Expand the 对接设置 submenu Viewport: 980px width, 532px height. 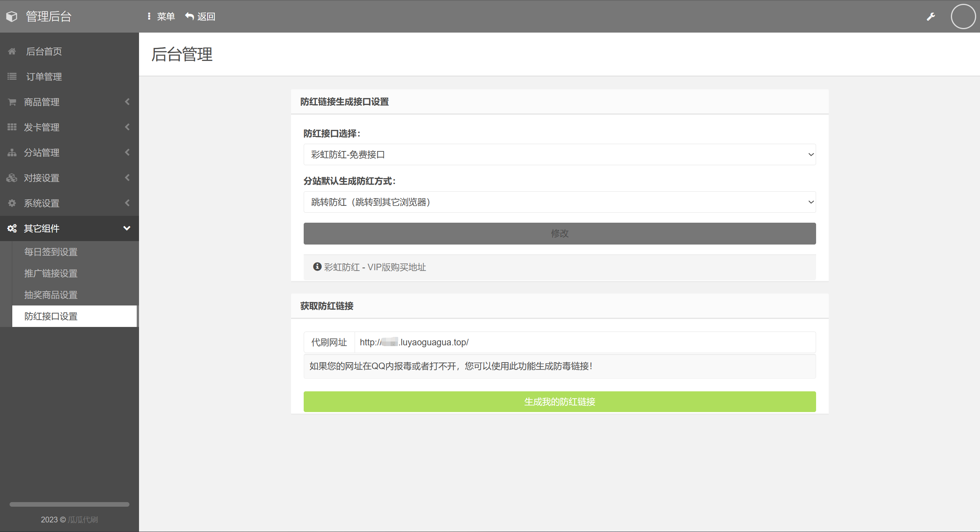69,178
